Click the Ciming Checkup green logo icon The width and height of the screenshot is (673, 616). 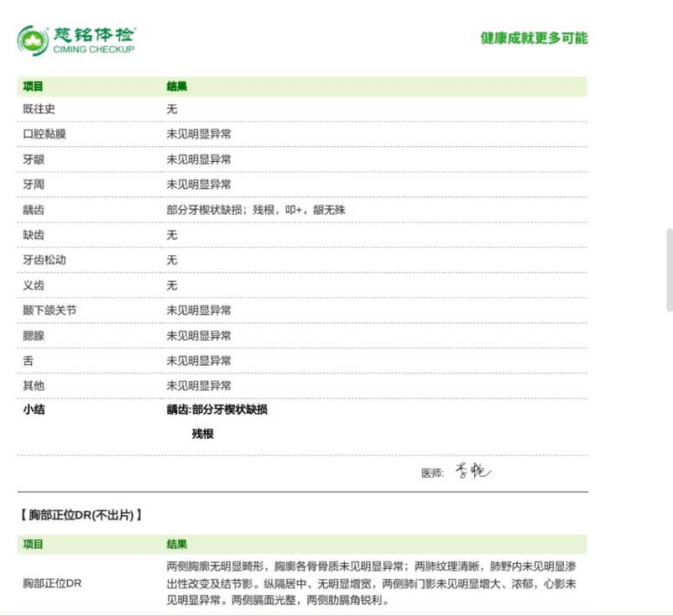[x=33, y=39]
